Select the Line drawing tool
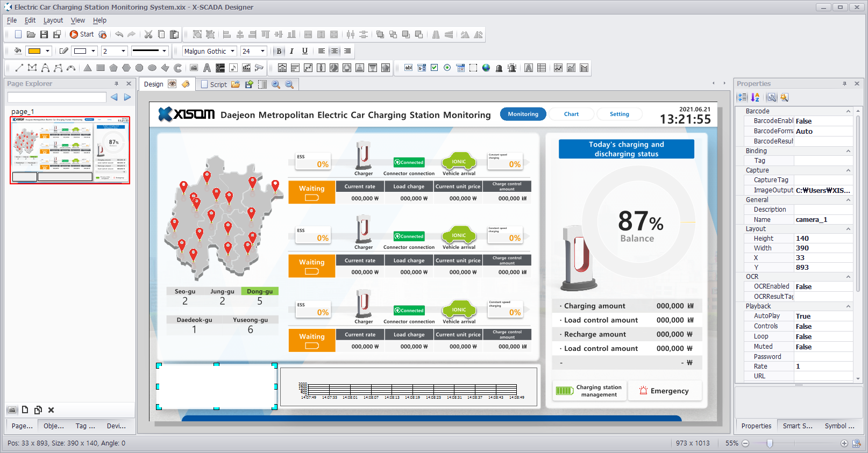 pyautogui.click(x=19, y=68)
